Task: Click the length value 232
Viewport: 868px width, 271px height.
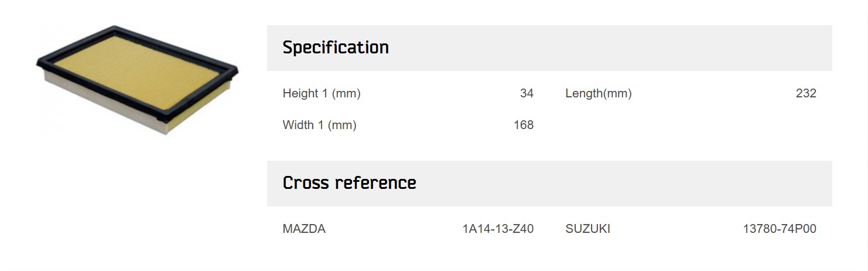Action: [806, 93]
